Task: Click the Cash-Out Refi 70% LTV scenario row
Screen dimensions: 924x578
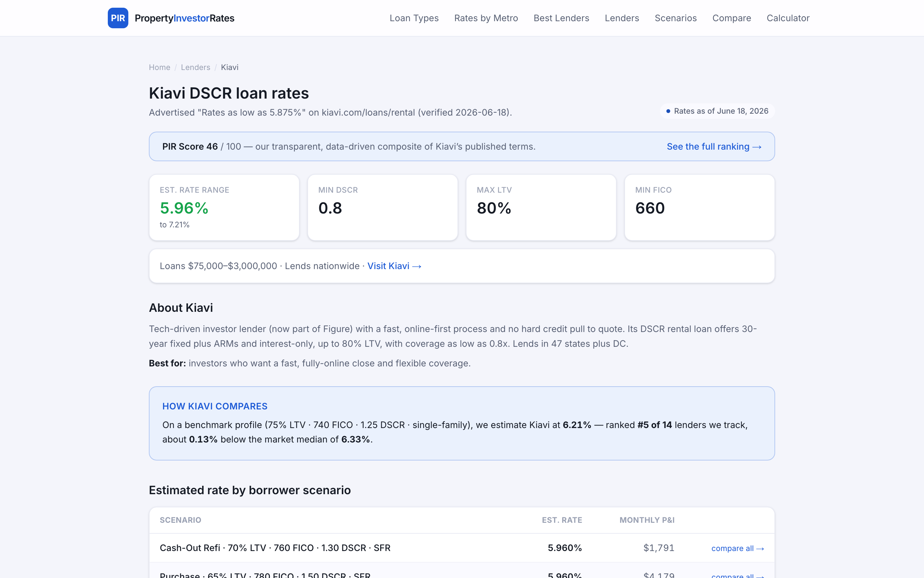Action: coord(462,548)
